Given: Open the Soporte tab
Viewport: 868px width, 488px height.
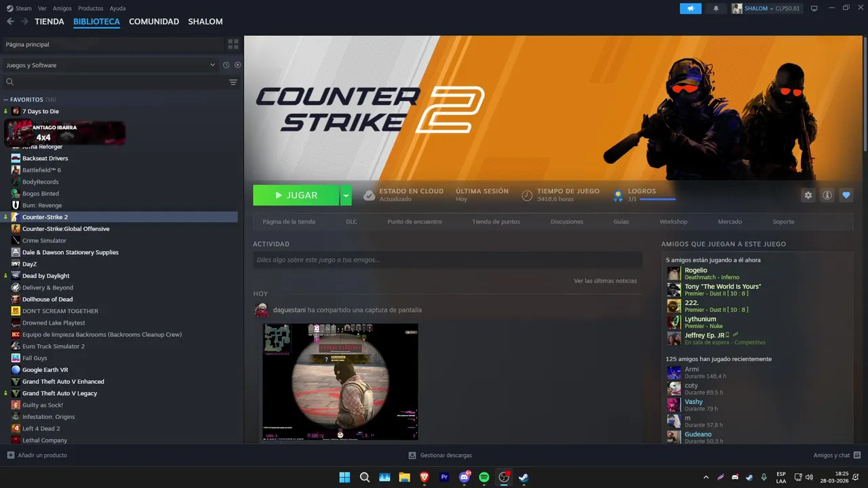Looking at the screenshot, I should click(783, 222).
